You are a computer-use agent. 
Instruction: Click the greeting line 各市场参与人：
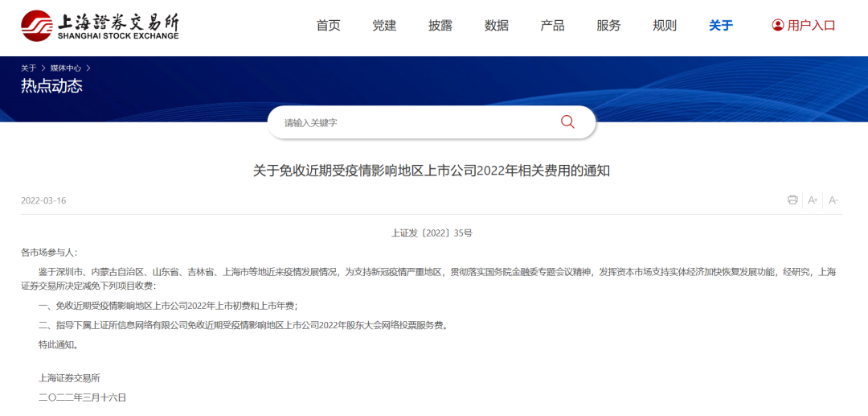click(x=49, y=253)
